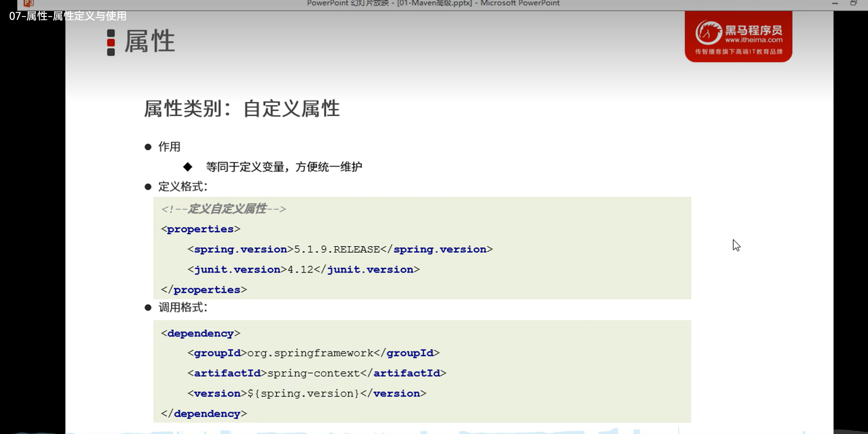Screen dimensions: 868x434
Task: Click the opening properties tag line
Action: (x=200, y=229)
